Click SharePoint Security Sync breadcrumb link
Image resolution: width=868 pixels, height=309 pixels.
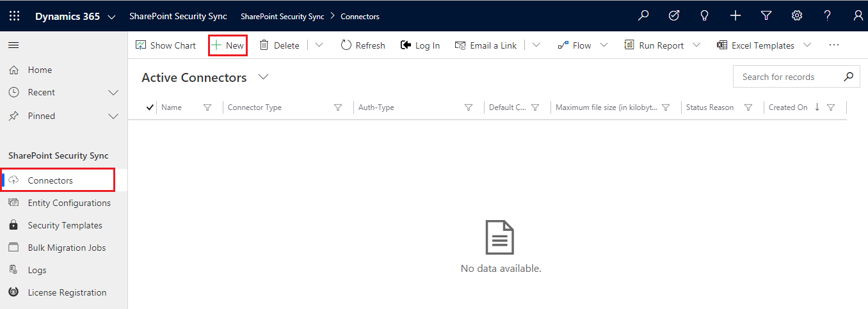[x=282, y=17]
